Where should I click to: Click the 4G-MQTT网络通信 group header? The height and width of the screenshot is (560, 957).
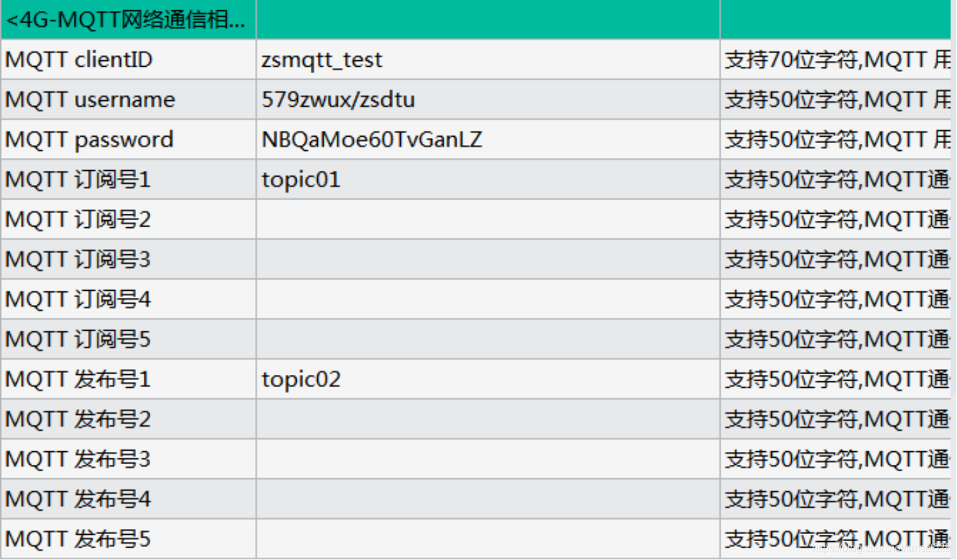pos(128,19)
